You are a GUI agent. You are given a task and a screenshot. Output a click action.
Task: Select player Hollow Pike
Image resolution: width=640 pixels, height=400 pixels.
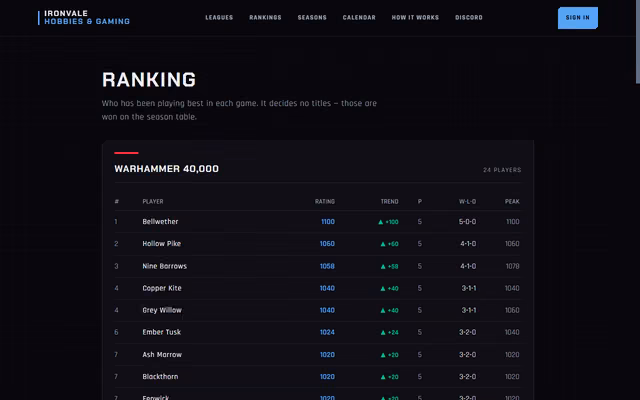[x=162, y=244]
